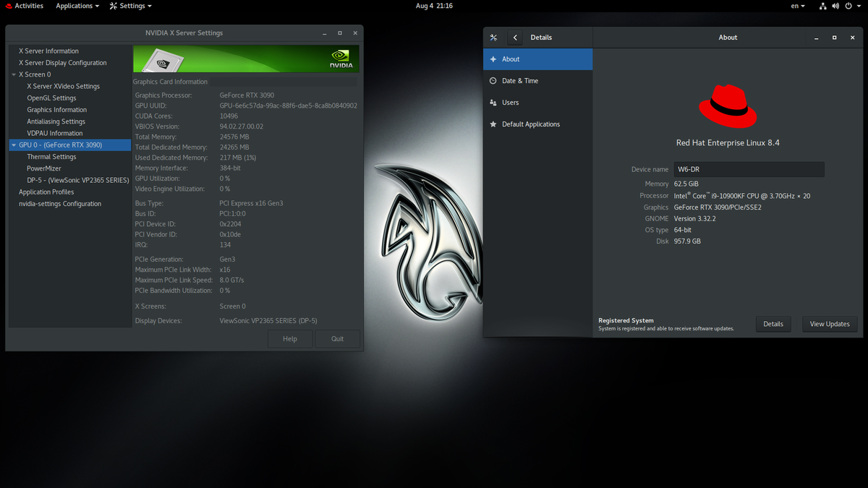Select About in the Details sidebar

(x=537, y=59)
